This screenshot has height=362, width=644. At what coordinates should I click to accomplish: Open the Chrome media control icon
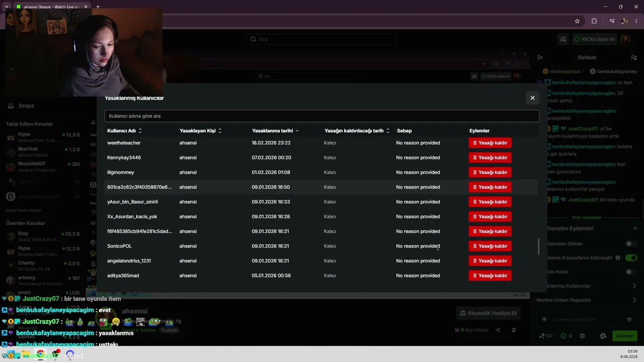pyautogui.click(x=612, y=21)
